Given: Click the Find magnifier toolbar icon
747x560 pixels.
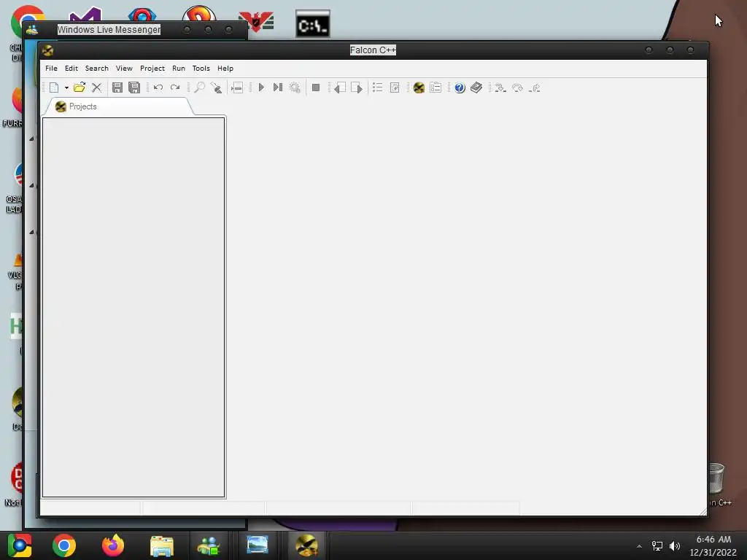Looking at the screenshot, I should tap(199, 87).
